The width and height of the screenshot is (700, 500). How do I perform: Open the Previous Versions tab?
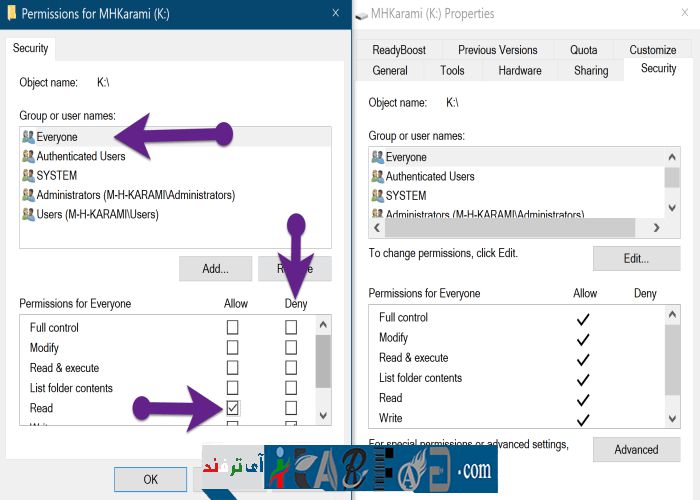497,50
